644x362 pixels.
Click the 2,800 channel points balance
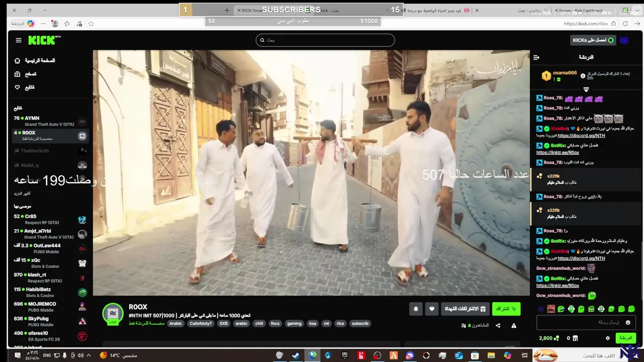(x=548, y=338)
